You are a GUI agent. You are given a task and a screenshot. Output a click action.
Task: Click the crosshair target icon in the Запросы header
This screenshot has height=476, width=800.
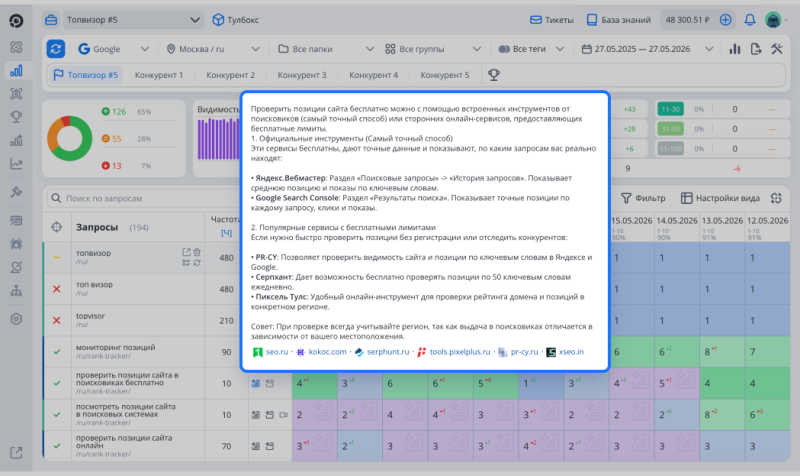tap(57, 227)
